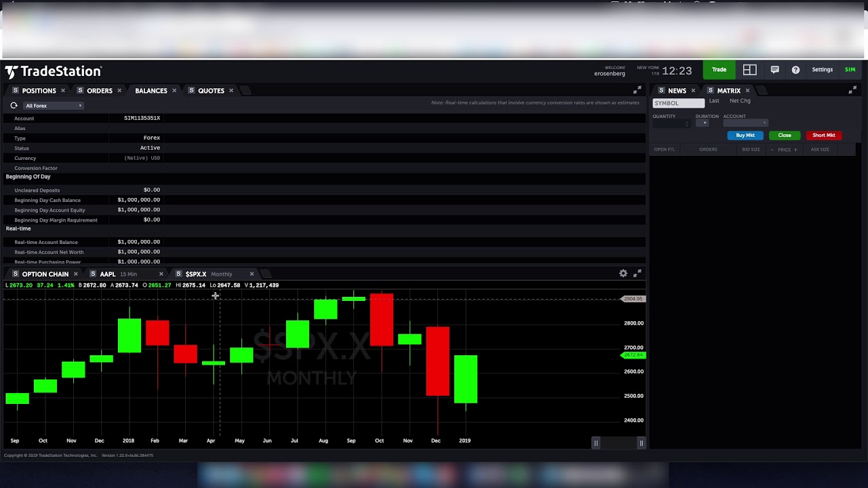This screenshot has height=488, width=868.
Task: Switch to the Quotes tab
Action: (211, 90)
